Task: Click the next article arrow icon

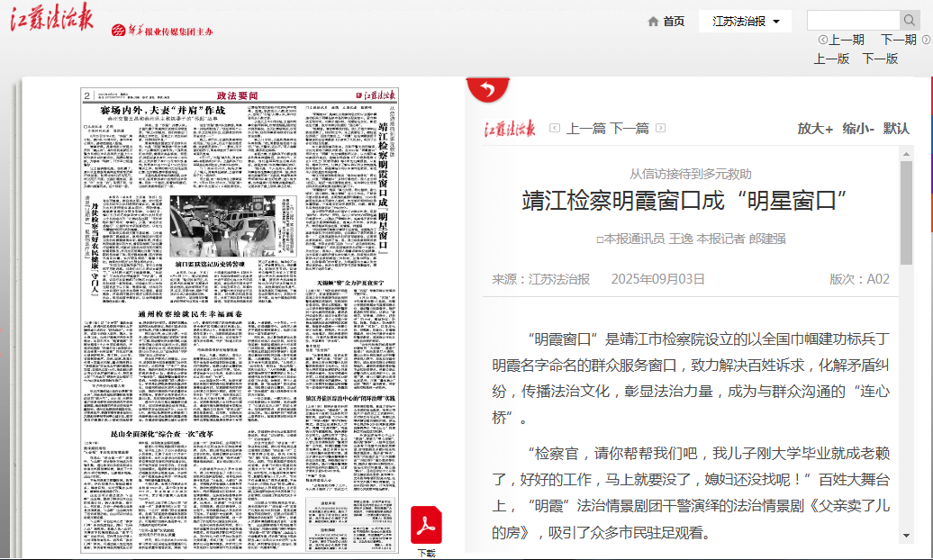Action: coord(660,129)
